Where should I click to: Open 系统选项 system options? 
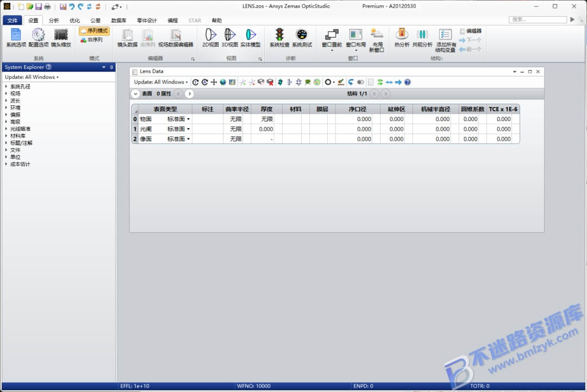point(16,37)
